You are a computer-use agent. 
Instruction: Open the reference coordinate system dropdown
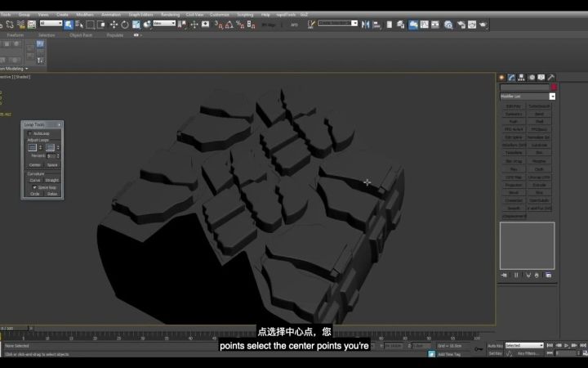tap(164, 23)
